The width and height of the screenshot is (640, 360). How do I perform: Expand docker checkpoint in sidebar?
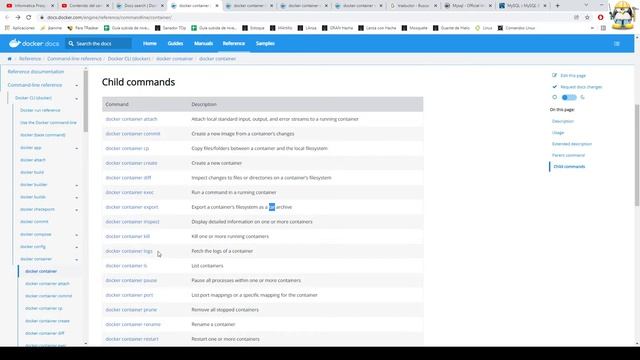point(77,210)
